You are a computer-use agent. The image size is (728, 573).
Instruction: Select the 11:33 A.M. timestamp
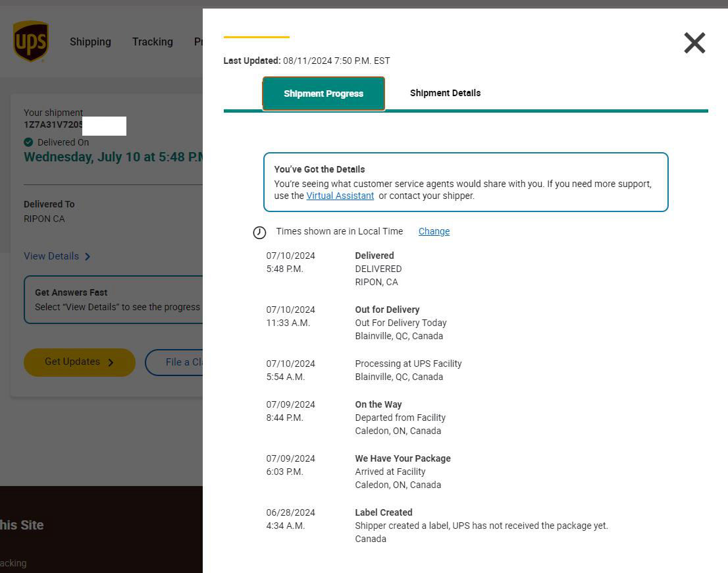pyautogui.click(x=288, y=323)
